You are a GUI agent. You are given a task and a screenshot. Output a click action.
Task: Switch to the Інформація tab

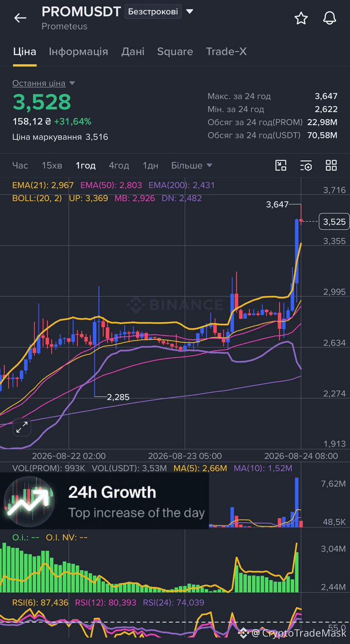79,52
